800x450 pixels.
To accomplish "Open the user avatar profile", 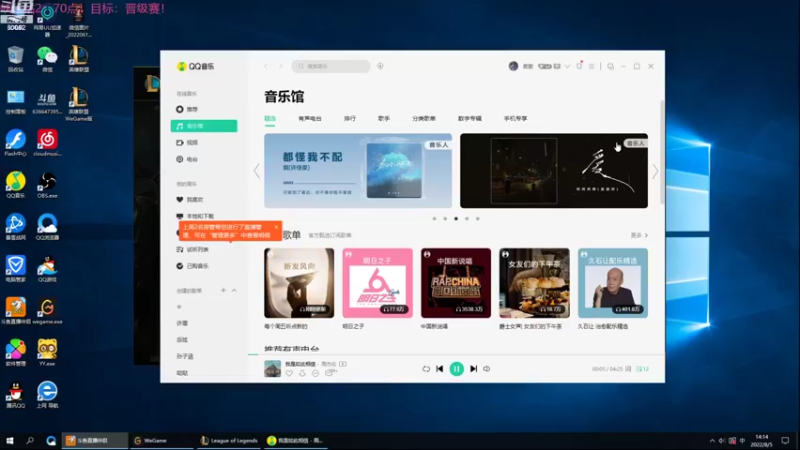I will [513, 66].
